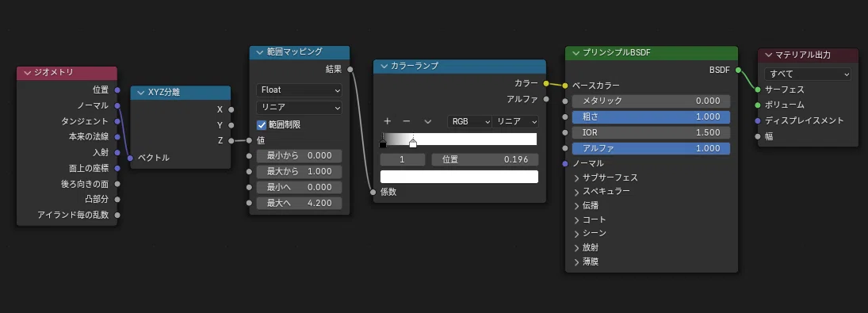Click the 位置 0.196 field
The height and width of the screenshot is (313, 868).
point(485,159)
